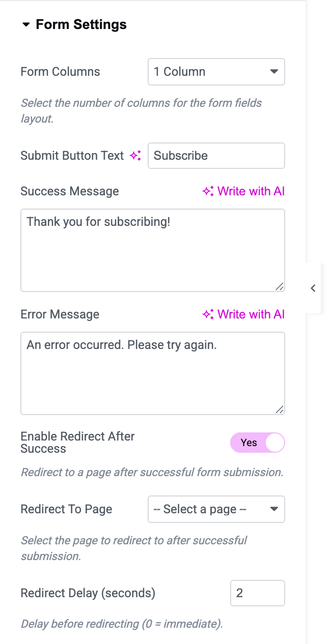The height and width of the screenshot is (644, 334).
Task: Disable the Enable Redirect After Success toggle
Action: tap(258, 443)
